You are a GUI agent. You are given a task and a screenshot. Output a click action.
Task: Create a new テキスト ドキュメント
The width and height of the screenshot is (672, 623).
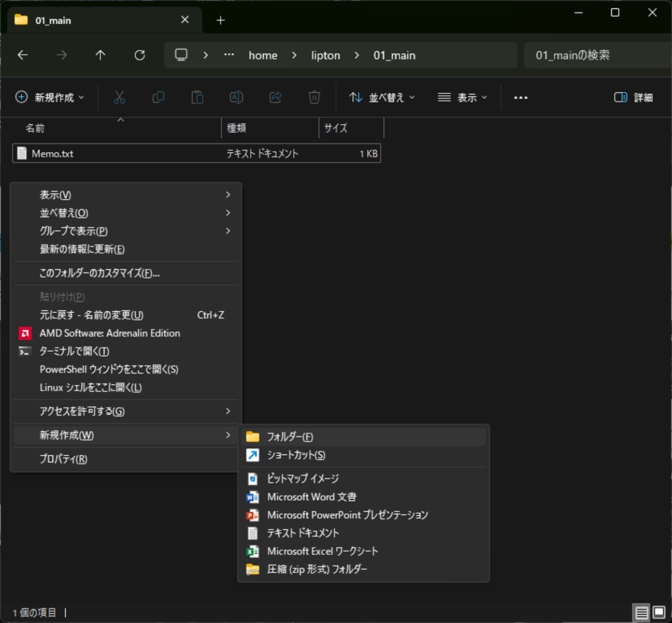363,533
